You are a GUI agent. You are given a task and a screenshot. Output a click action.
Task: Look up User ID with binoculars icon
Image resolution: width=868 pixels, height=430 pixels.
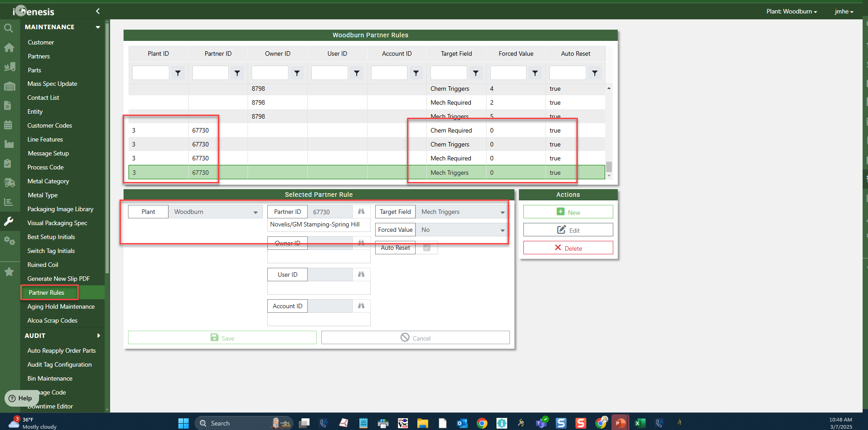tap(361, 274)
